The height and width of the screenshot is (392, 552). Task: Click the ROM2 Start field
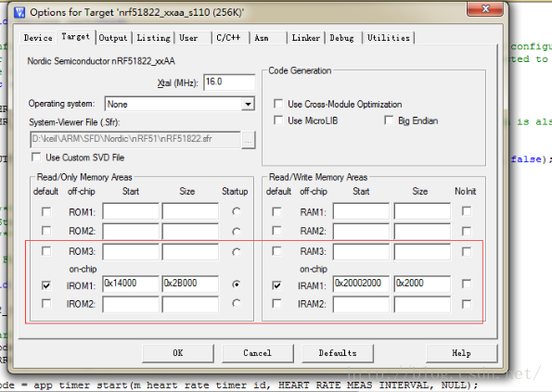(131, 231)
